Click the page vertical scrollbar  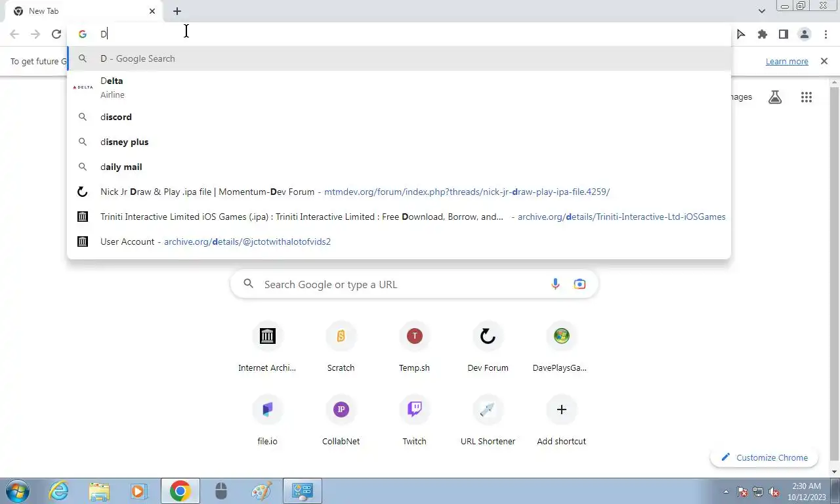(x=835, y=276)
